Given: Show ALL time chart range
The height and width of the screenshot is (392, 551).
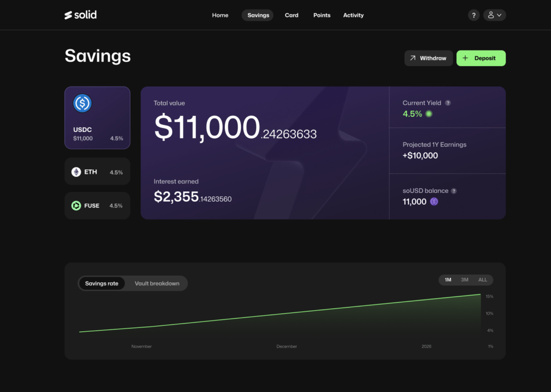Looking at the screenshot, I should click(x=483, y=280).
